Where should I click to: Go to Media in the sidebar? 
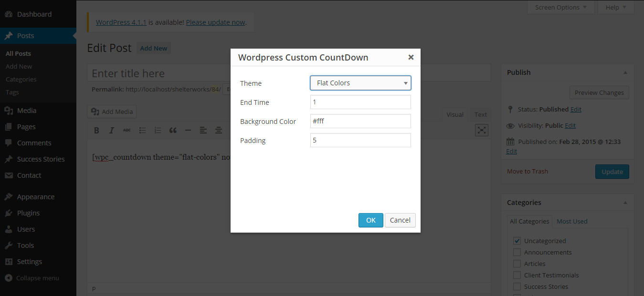pyautogui.click(x=27, y=111)
